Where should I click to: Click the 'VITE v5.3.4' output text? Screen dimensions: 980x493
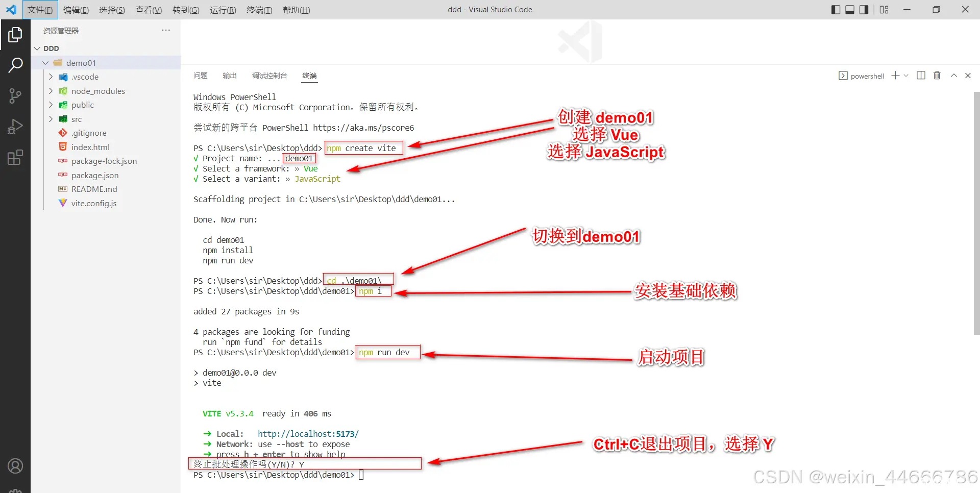(228, 413)
